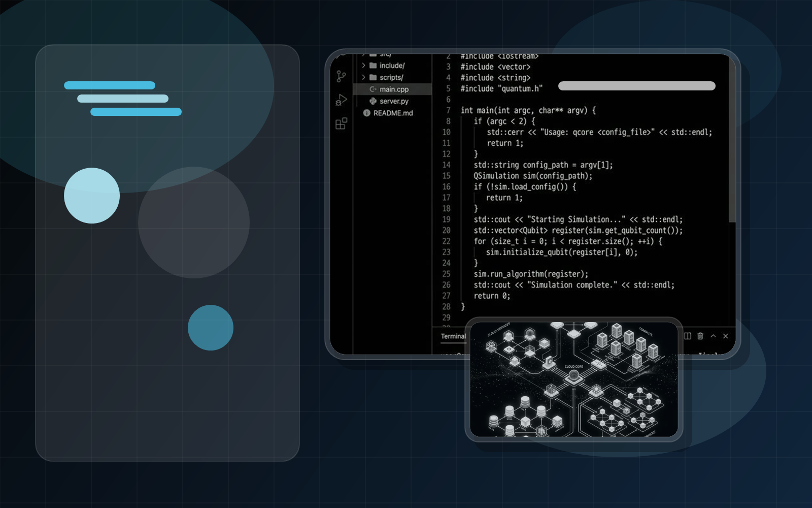Click the C++ file icon of main.cpp
Viewport: 812px width, 508px height.
pyautogui.click(x=373, y=89)
